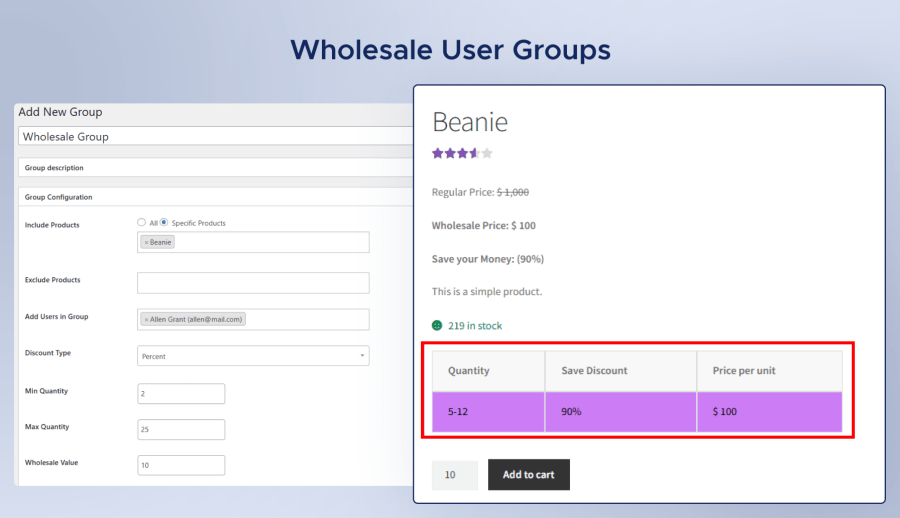
Task: Click the Wholesale Value input
Action: click(x=181, y=465)
